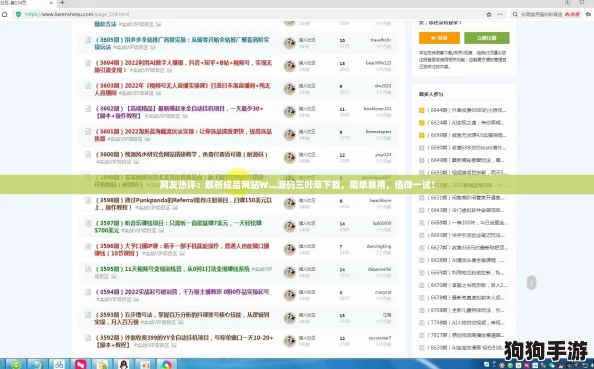Open sidebar item 6627期 in popular list
The height and width of the screenshot is (369, 594).
(467, 248)
